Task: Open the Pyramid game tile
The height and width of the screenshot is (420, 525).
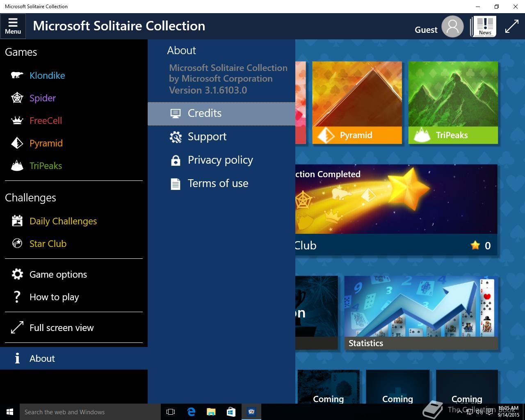Action: (x=357, y=103)
